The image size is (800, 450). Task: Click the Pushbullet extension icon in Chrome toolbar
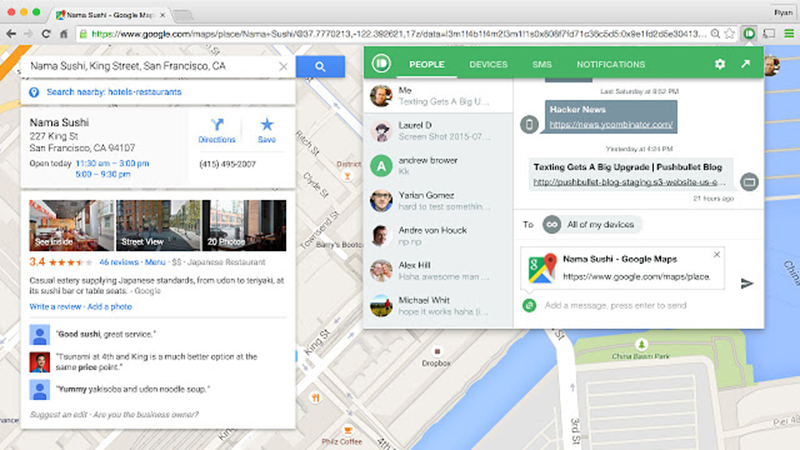[749, 34]
